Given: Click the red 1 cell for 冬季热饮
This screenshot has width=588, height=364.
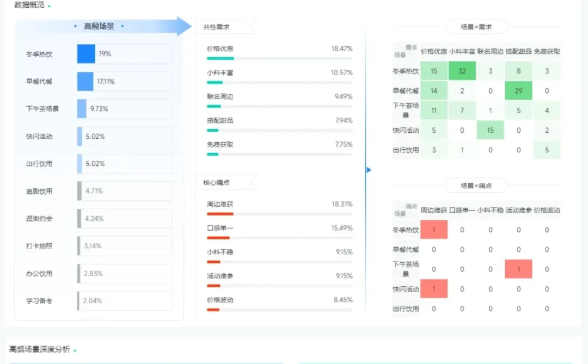Looking at the screenshot, I should tap(434, 230).
